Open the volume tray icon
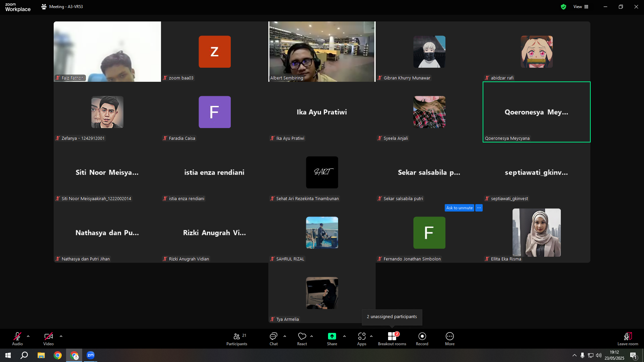 click(x=599, y=355)
